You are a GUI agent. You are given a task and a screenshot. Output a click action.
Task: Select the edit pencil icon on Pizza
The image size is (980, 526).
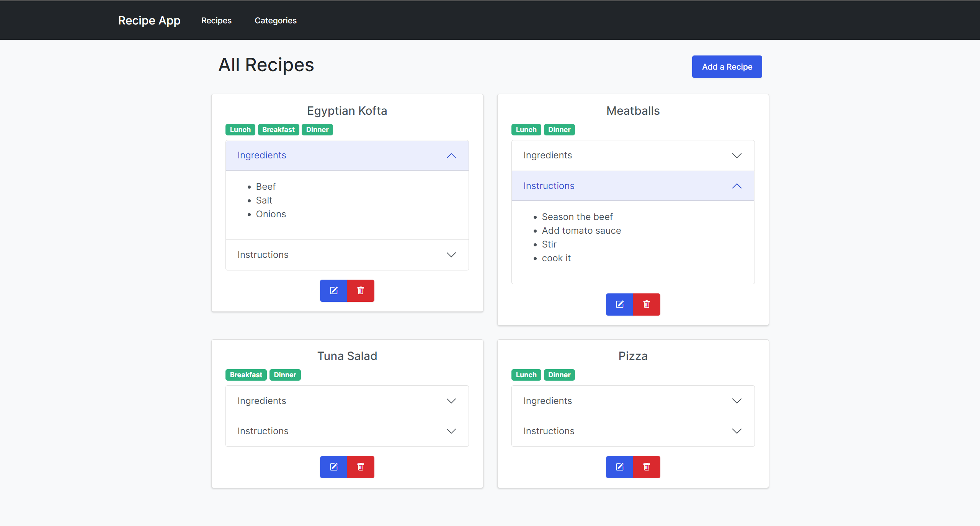click(619, 467)
